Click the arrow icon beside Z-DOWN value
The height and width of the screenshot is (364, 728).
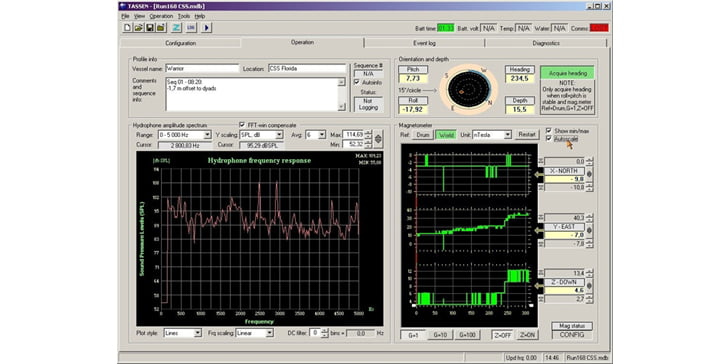(539, 286)
